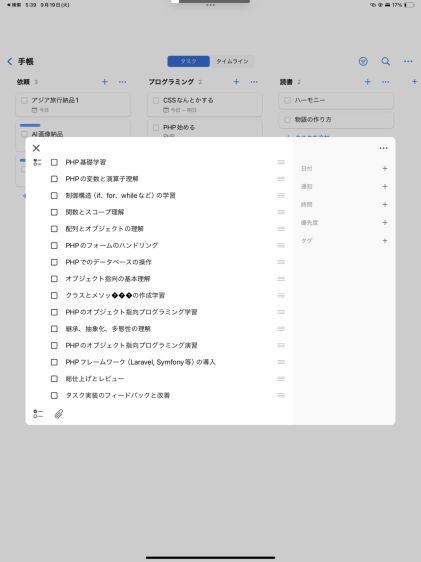The image size is (421, 562).
Task: Go back with the chevron next to 手帳
Action: [x=10, y=62]
